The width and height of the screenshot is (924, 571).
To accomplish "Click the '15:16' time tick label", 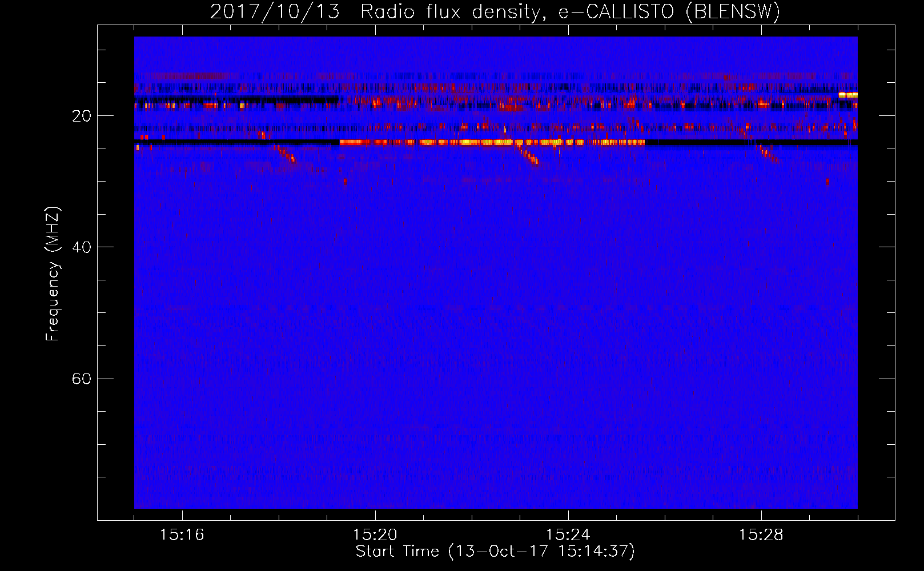I will click(182, 535).
